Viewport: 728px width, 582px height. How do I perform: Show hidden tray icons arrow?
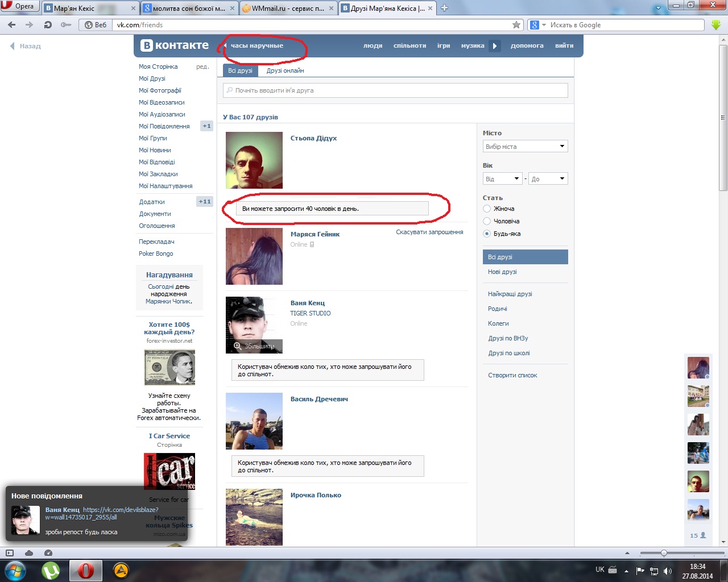click(x=626, y=571)
